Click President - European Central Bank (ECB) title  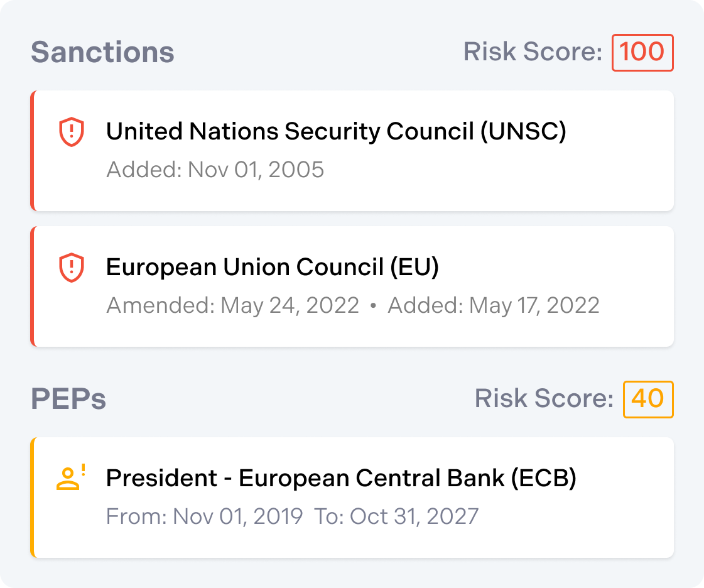coord(341,478)
